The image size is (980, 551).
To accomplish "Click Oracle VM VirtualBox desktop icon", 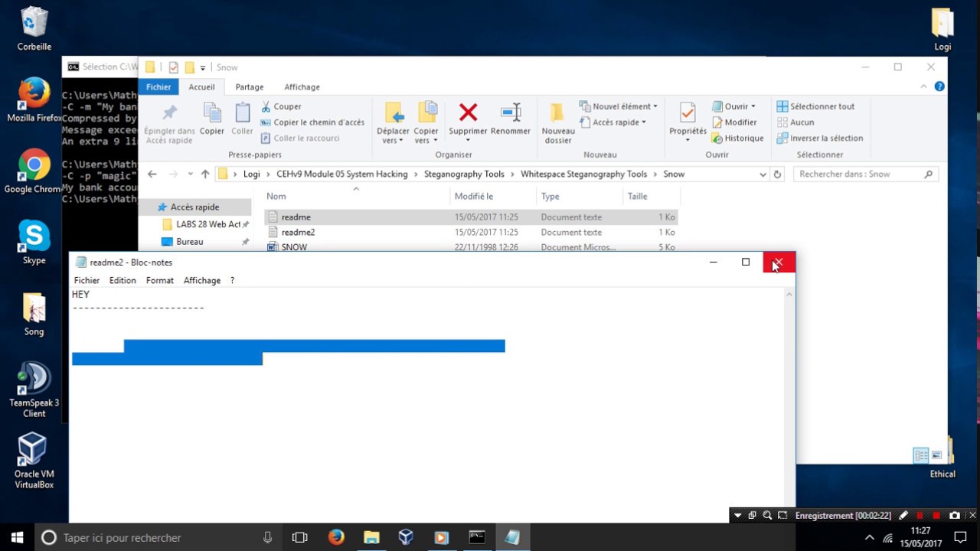I will pos(33,457).
